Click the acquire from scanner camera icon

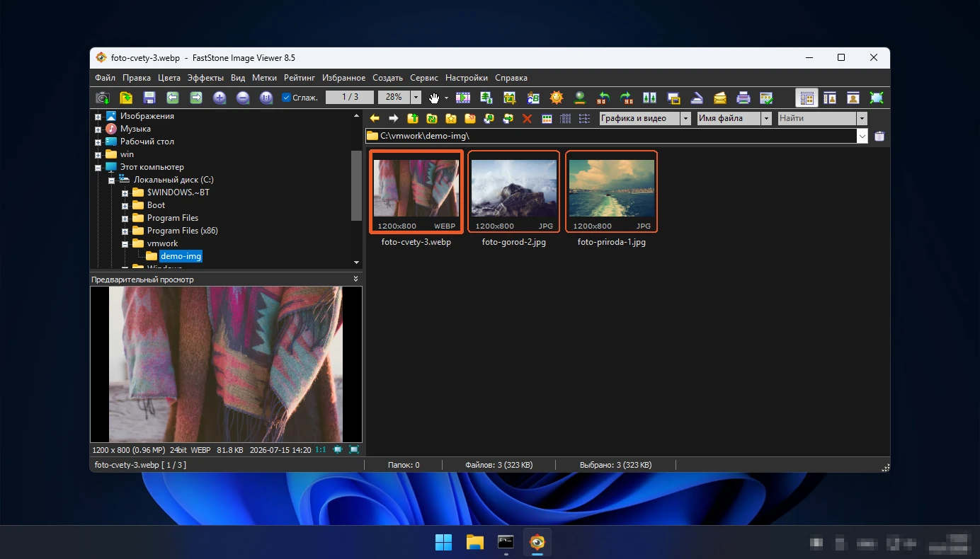pyautogui.click(x=103, y=98)
